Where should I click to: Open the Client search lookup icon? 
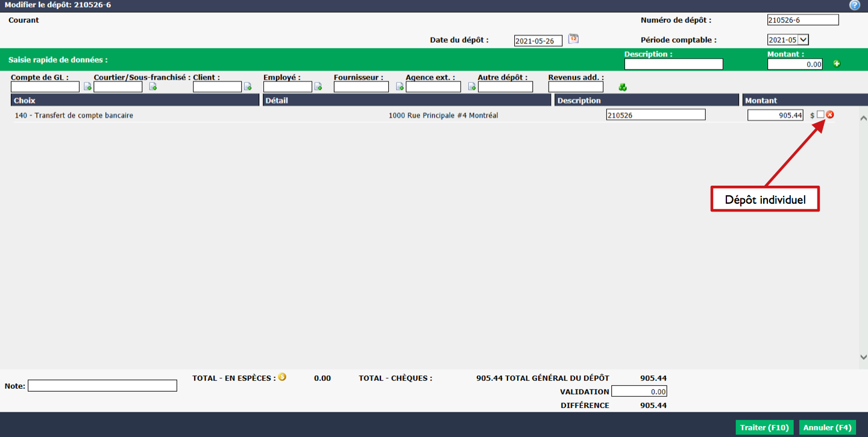(247, 87)
